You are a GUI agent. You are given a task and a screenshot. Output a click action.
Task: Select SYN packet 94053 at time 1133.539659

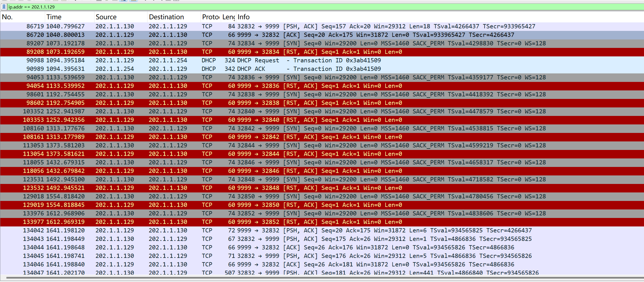click(x=322, y=77)
